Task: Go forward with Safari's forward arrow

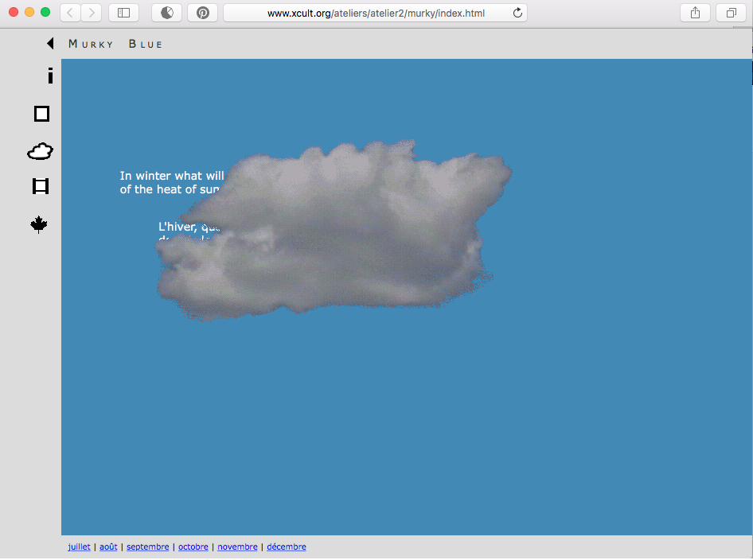Action: (92, 13)
